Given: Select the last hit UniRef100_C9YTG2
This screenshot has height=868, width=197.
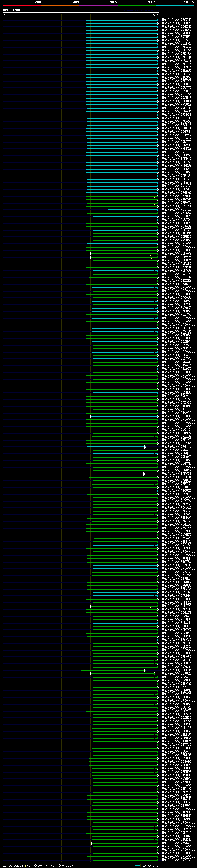Looking at the screenshot, I should (177, 860).
